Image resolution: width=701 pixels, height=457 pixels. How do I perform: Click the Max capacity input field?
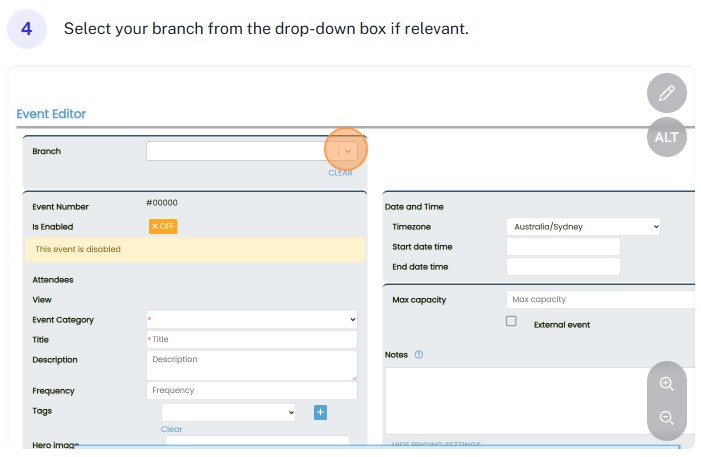tap(600, 300)
